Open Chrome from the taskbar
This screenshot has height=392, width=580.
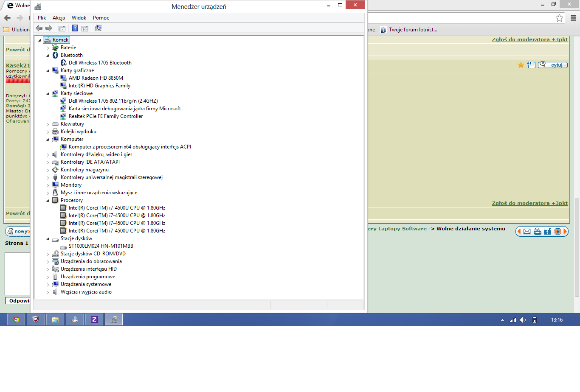pos(16,319)
